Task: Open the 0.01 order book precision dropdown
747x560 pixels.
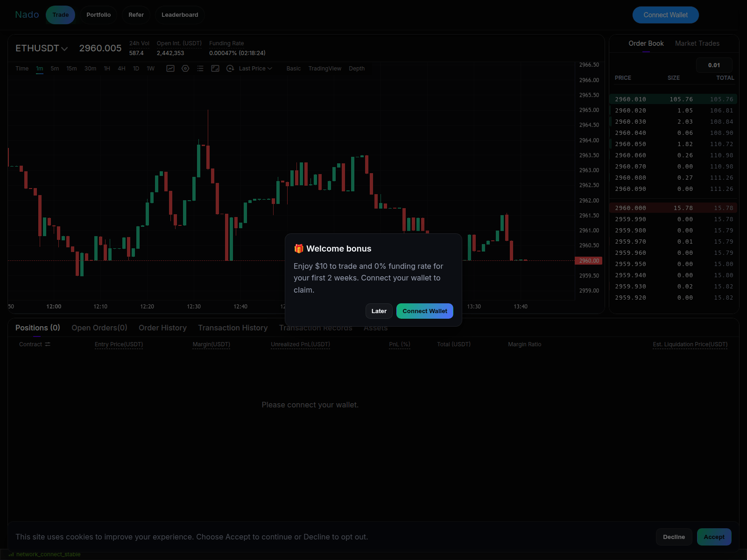Action: pyautogui.click(x=714, y=65)
